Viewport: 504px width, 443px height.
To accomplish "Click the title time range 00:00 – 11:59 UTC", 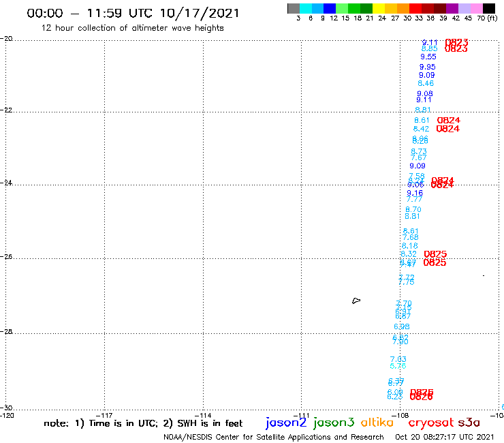I will tap(91, 14).
